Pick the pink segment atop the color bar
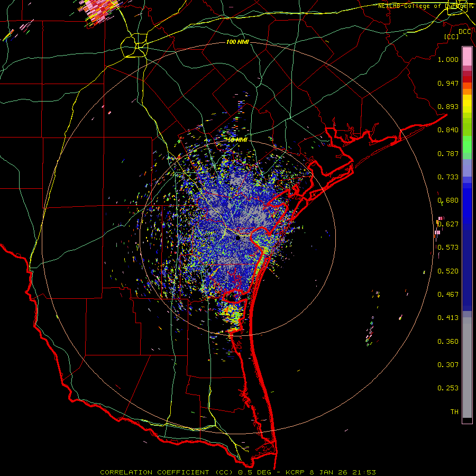The width and height of the screenshot is (476, 476). click(x=467, y=56)
